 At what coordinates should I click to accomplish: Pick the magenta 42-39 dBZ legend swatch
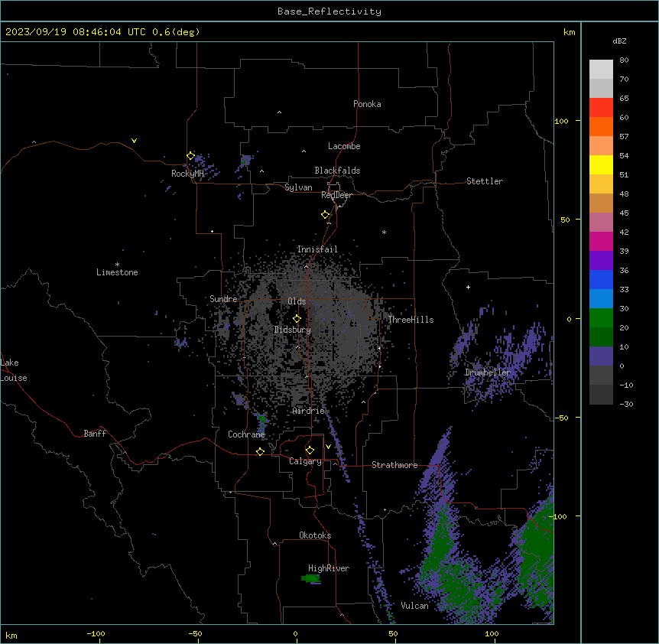coord(601,241)
